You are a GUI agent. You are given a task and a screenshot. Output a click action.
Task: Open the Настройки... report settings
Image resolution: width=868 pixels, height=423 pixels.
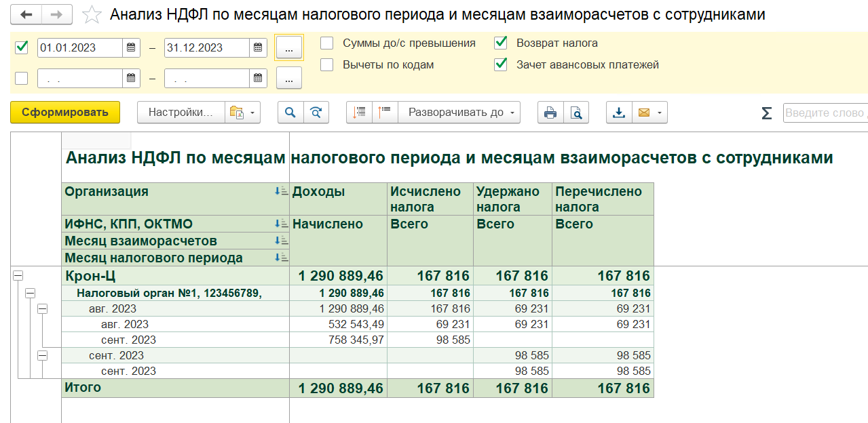tap(181, 113)
